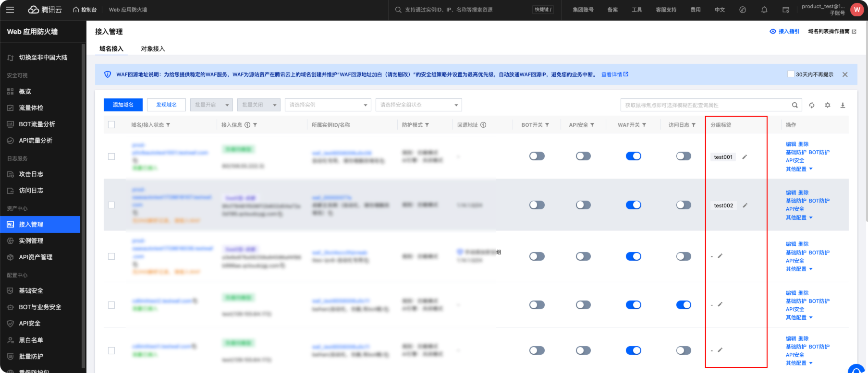Click the 添加域名 button
Image resolution: width=868 pixels, height=373 pixels.
123,105
